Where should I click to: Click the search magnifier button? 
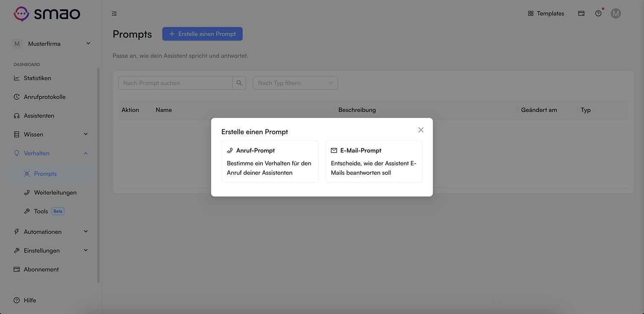click(x=239, y=83)
